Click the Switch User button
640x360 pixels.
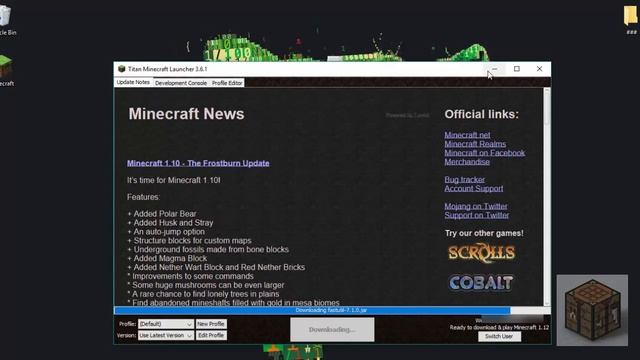coord(499,336)
